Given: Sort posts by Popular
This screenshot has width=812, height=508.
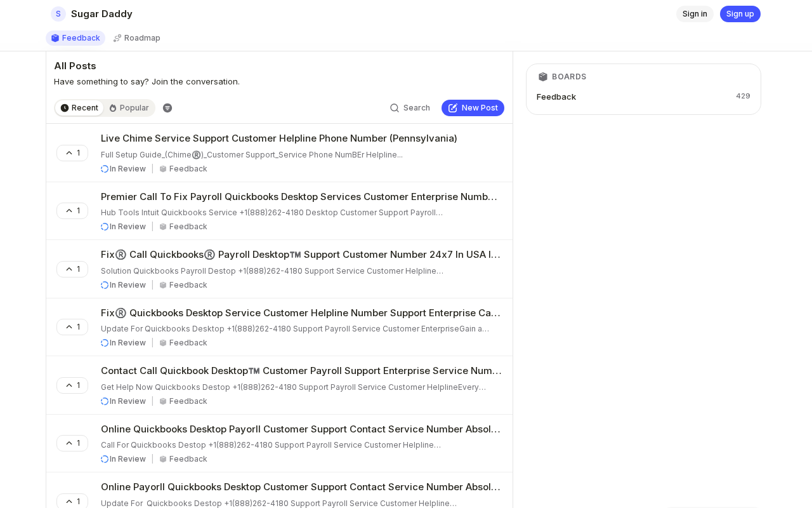Looking at the screenshot, I should 129,108.
